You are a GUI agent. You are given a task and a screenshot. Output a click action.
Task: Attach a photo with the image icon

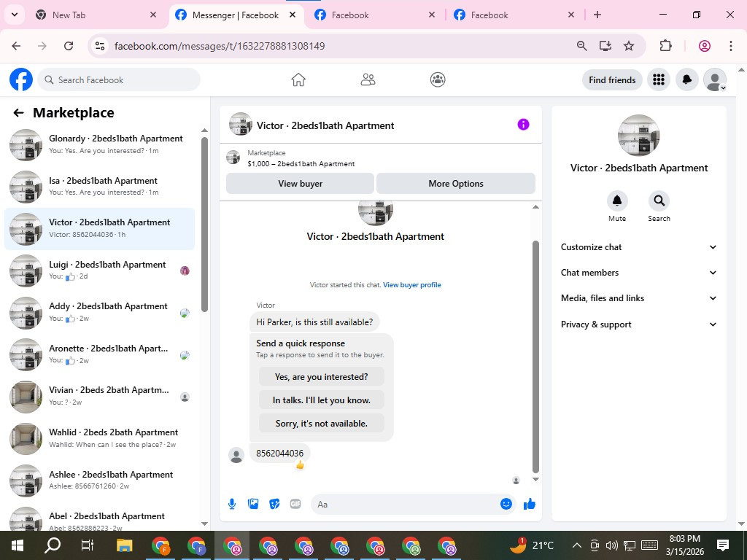253,504
